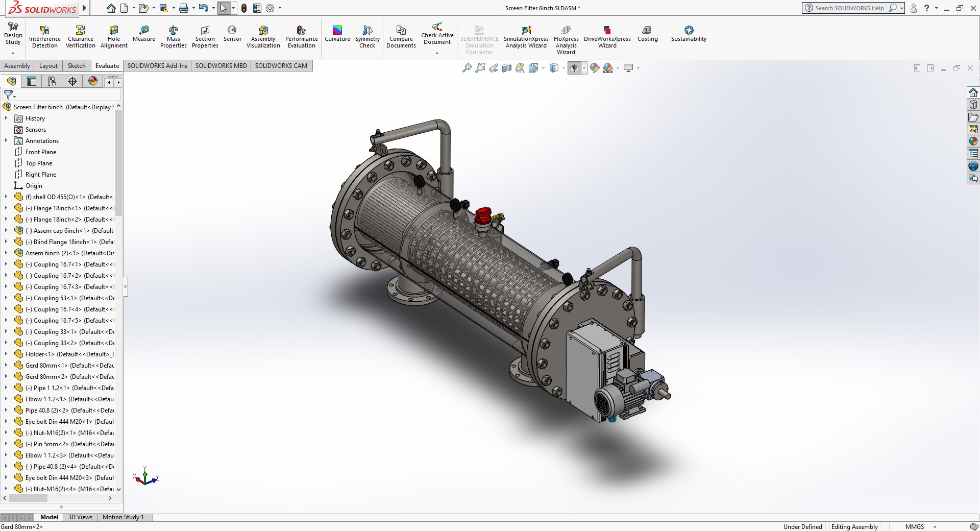This screenshot has height=531, width=980.
Task: Select the Measure tool
Action: point(144,34)
